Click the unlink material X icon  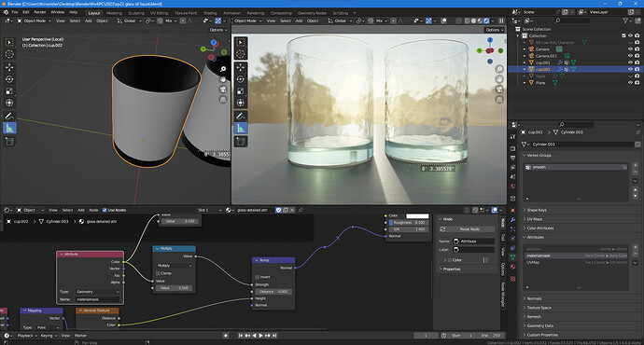(292, 210)
